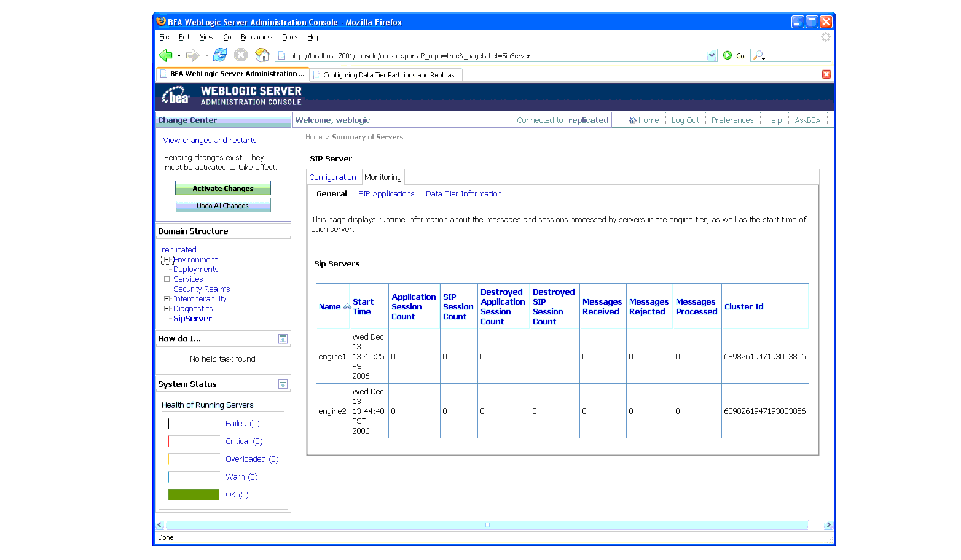This screenshot has height=560, width=961.
Task: Open Deployments in Domain Structure
Action: click(x=195, y=270)
